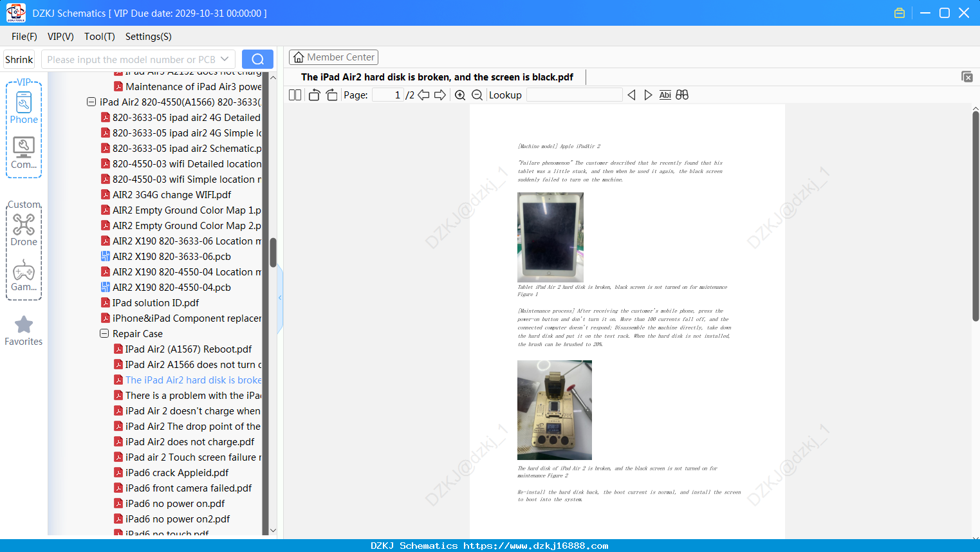The image size is (980, 552).
Task: Select The iPad Air2 hard disk is broken file
Action: 187,380
